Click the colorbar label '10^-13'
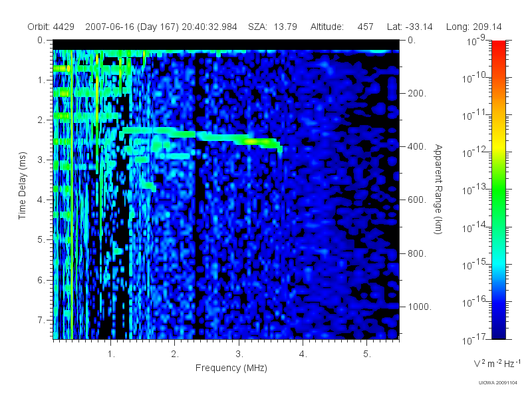This screenshot has width=532, height=399. [x=475, y=190]
